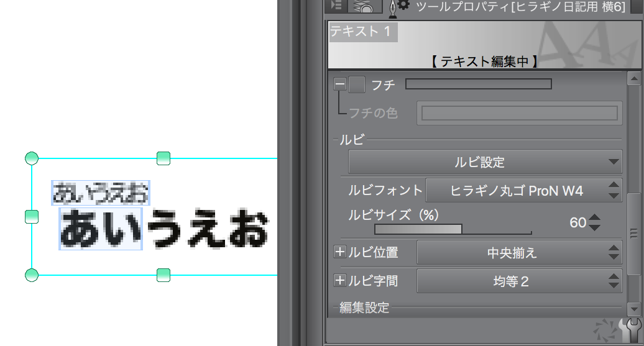Click the bottom-middle square handle of text box
The width and height of the screenshot is (644, 346).
pos(163,275)
